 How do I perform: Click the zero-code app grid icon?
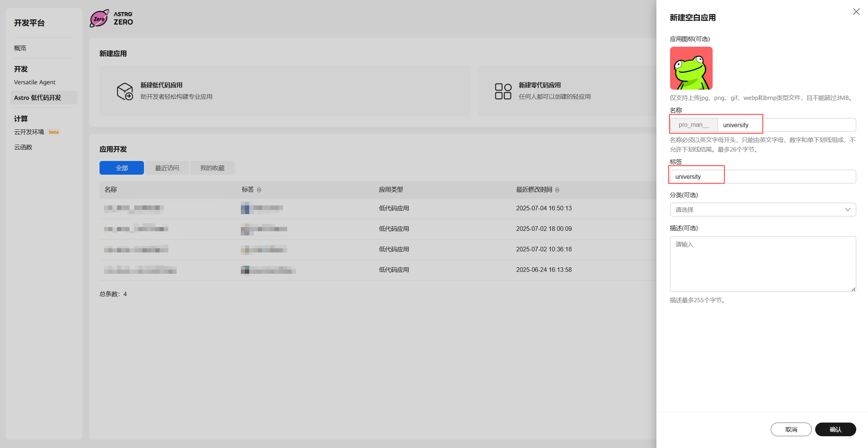pos(503,91)
